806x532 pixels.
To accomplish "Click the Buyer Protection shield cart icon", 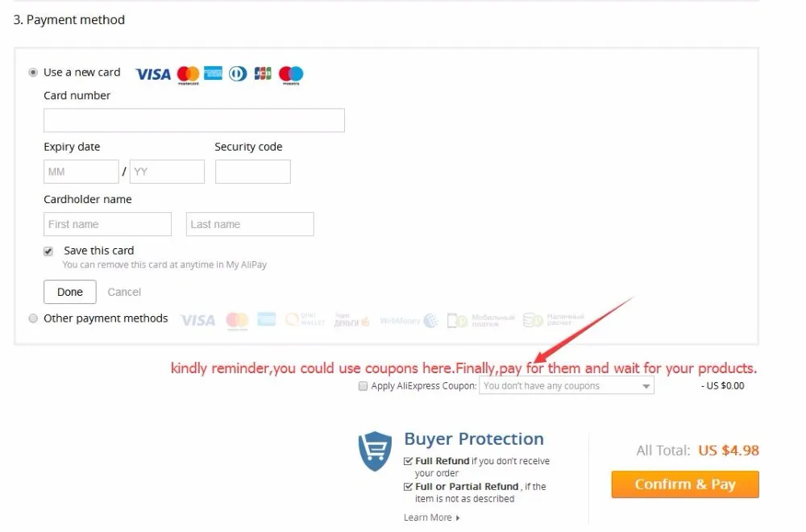I will pyautogui.click(x=376, y=451).
